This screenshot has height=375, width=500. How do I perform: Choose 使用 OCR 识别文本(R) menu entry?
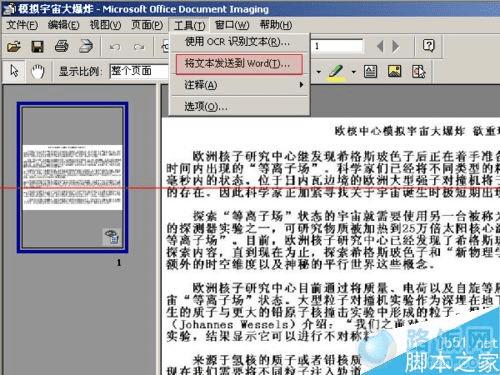coord(240,42)
